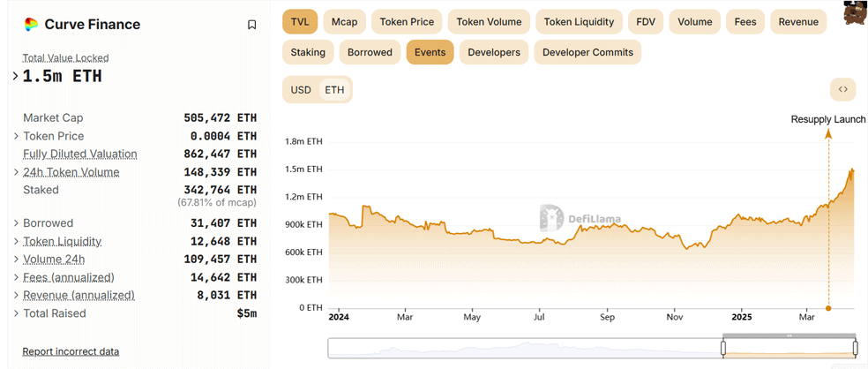
Task: Enable Token Liquidity on the chart
Action: point(579,22)
